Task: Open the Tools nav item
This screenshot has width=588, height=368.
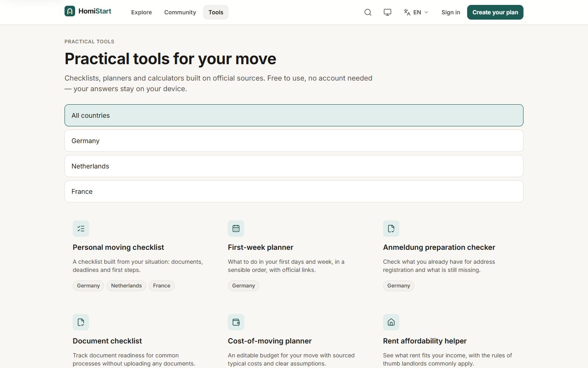Action: (216, 12)
